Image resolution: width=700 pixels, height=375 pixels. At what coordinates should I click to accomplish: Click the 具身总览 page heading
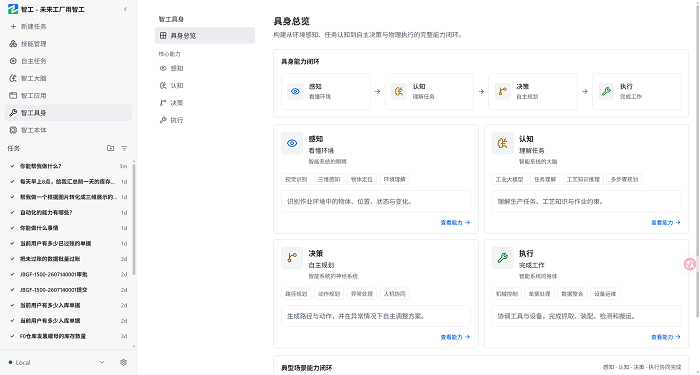tap(292, 21)
